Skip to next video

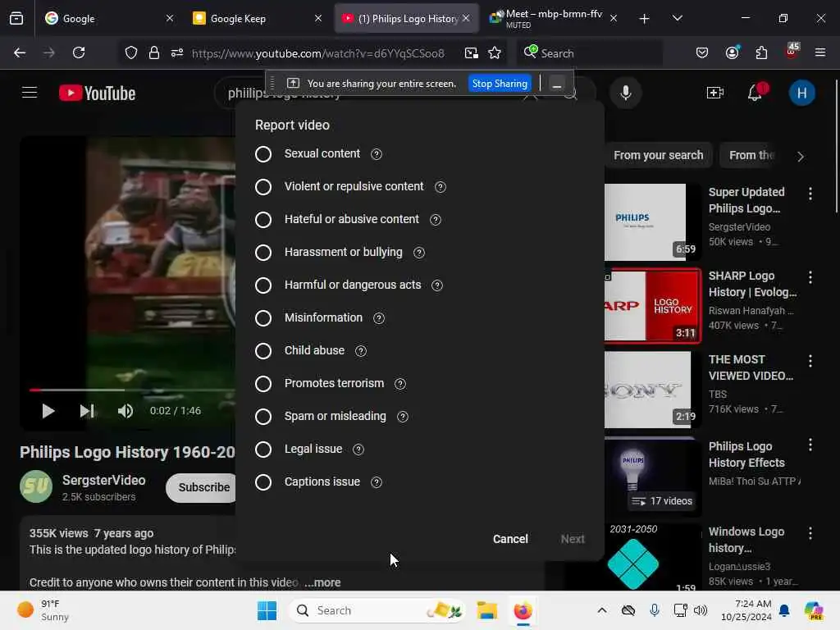(x=87, y=411)
